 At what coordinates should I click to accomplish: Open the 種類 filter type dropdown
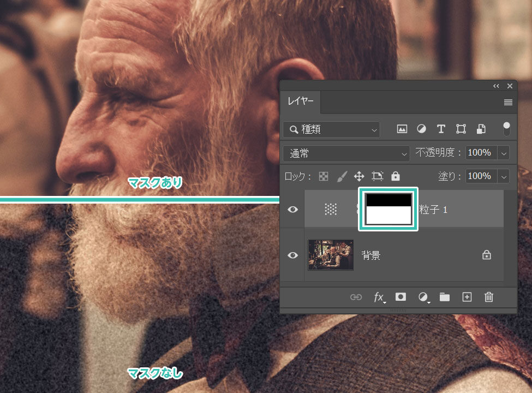334,129
